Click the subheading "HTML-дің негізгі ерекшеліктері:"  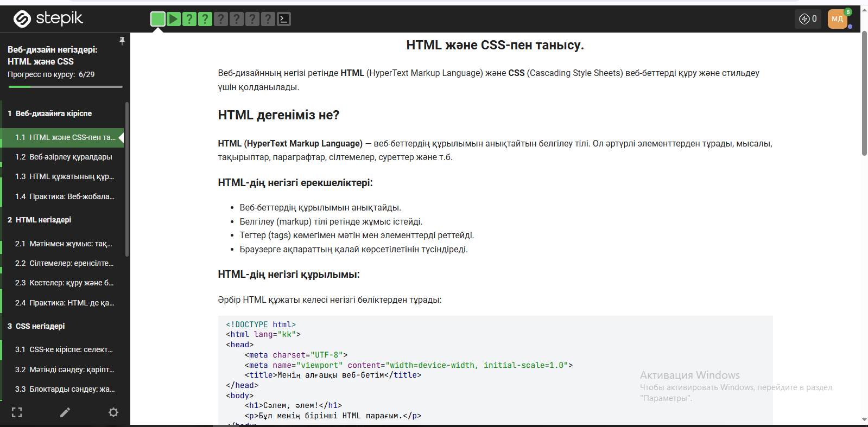[x=295, y=183]
